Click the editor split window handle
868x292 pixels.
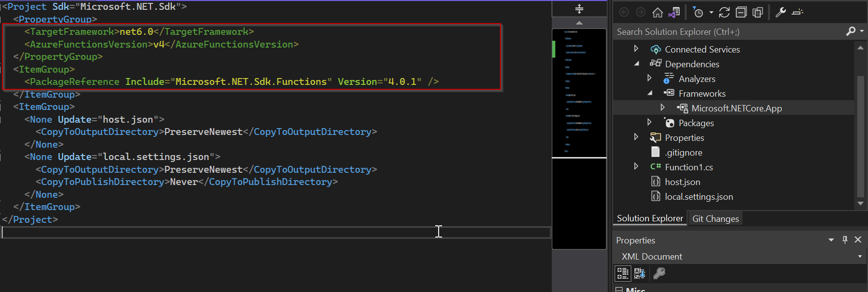tap(579, 9)
